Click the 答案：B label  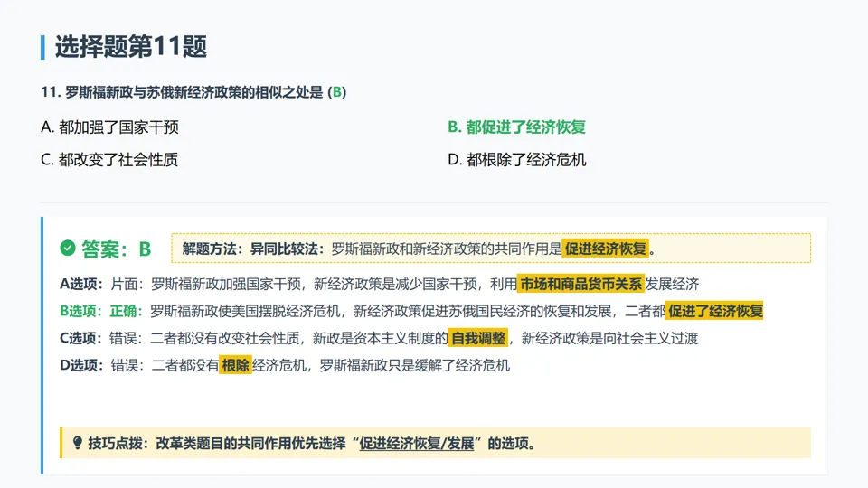[x=116, y=249]
